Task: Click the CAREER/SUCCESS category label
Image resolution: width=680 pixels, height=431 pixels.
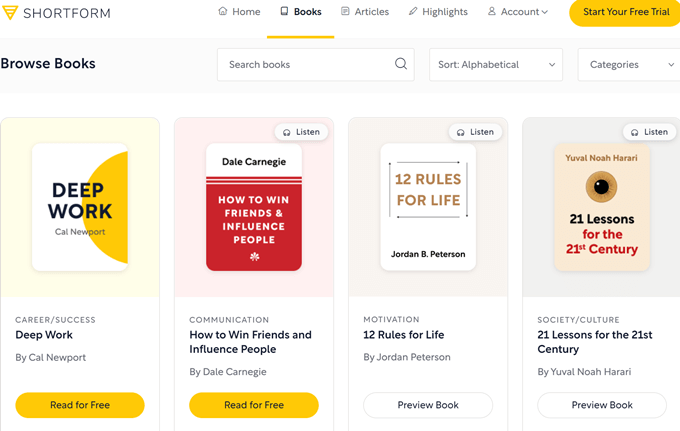Action: (56, 320)
